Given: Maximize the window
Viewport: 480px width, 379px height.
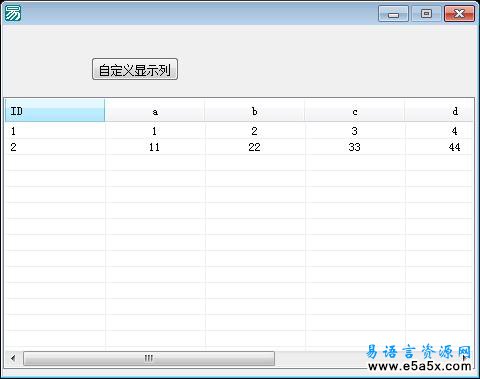Looking at the screenshot, I should coord(426,14).
